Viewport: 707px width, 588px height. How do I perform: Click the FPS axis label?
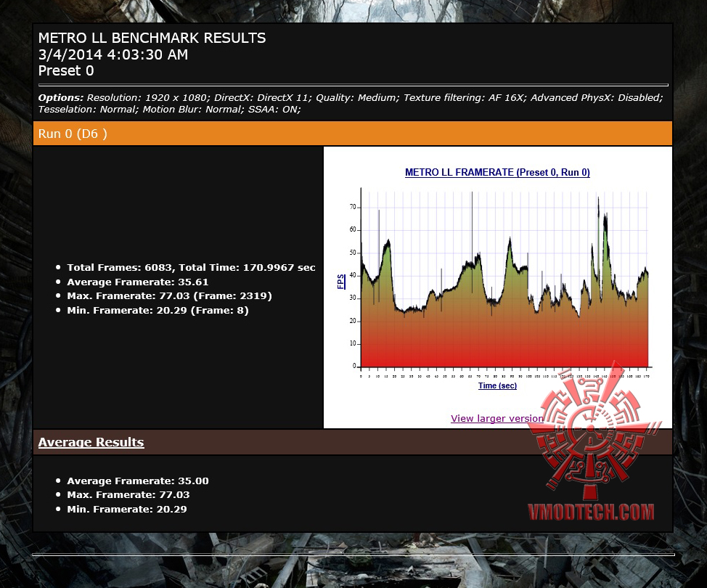(x=341, y=282)
